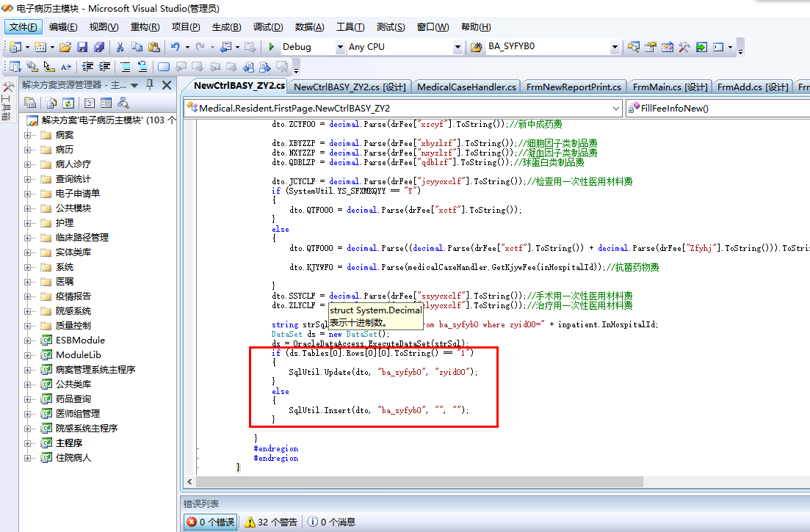
Task: Click Solution Explorer Properties icon
Action: (30, 103)
